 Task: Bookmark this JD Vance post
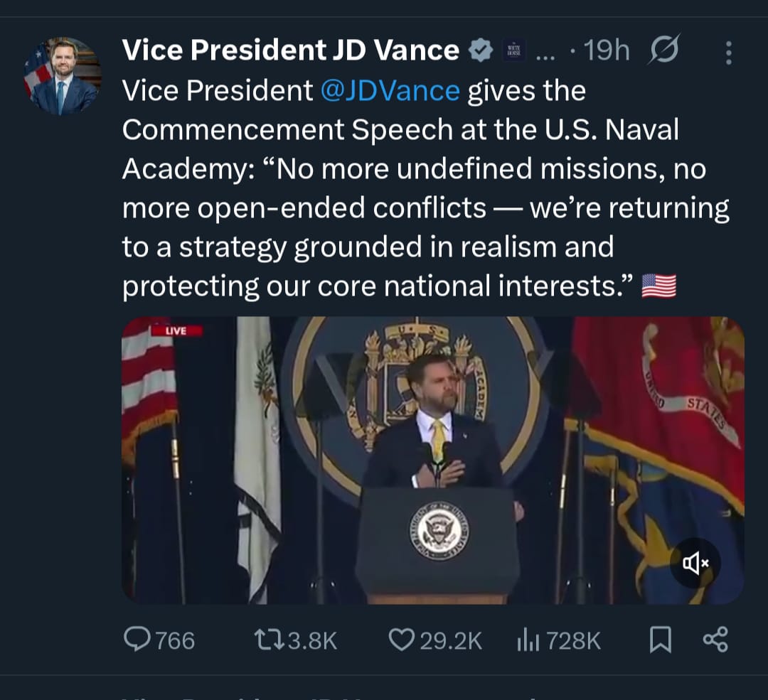661,640
